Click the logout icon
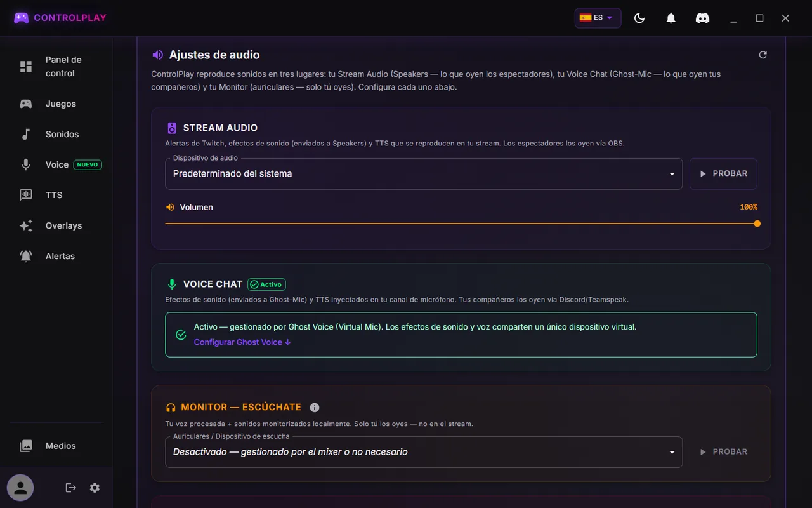Screen dimensions: 812x508 tap(70, 488)
